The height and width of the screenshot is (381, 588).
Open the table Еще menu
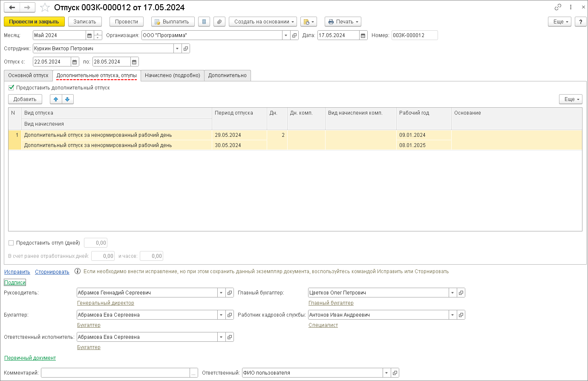tap(571, 99)
